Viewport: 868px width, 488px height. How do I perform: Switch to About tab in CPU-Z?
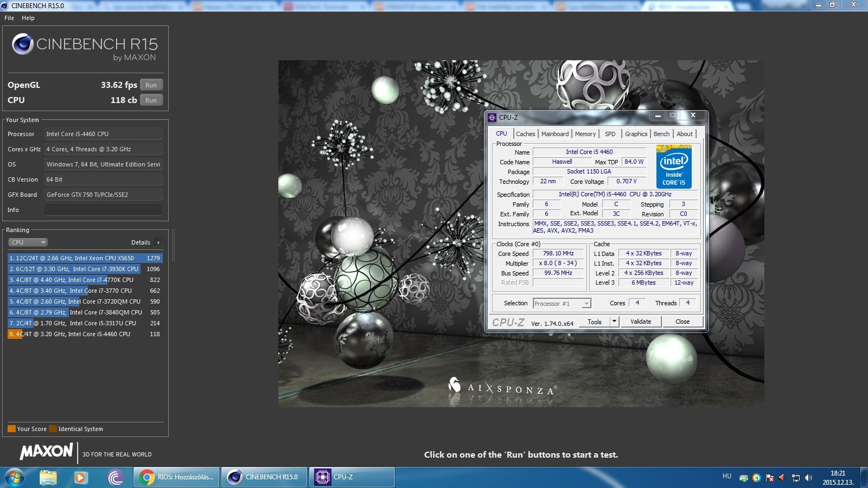685,134
